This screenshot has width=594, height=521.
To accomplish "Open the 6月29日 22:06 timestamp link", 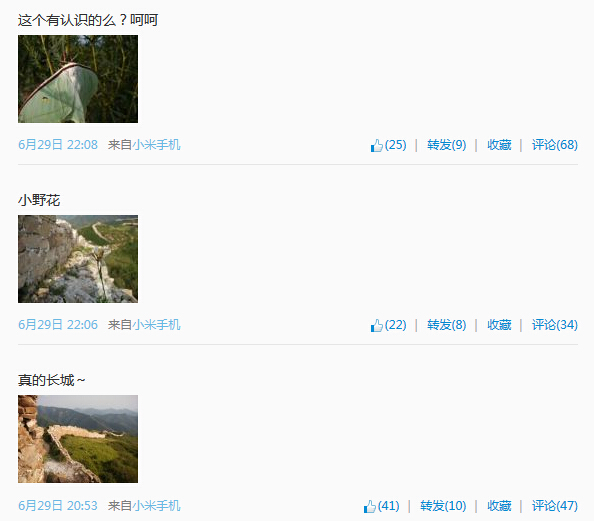I will tap(58, 325).
